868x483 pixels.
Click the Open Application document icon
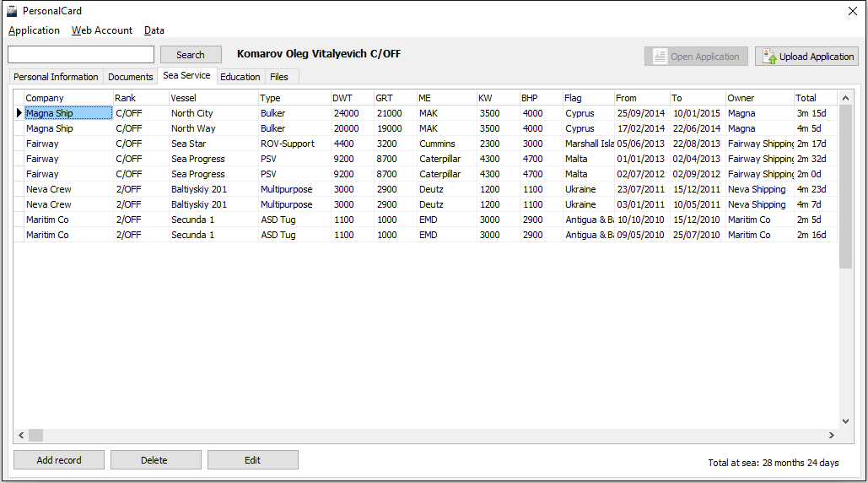click(x=660, y=57)
